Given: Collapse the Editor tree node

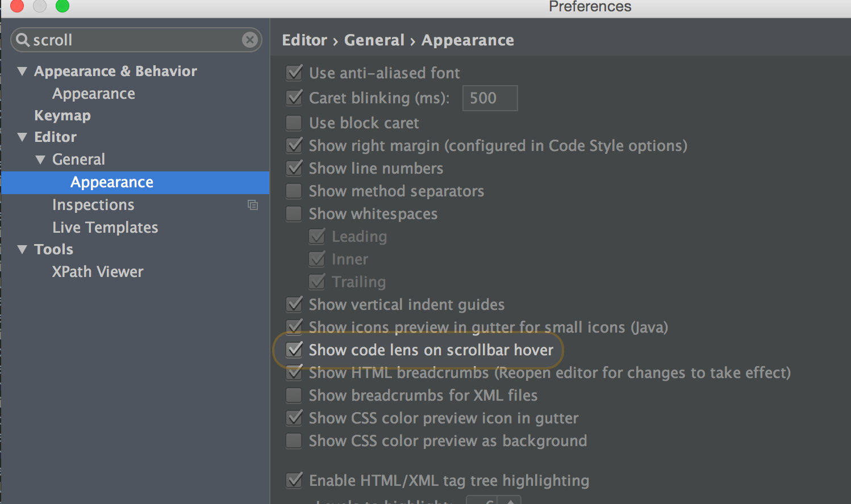Looking at the screenshot, I should [x=22, y=137].
